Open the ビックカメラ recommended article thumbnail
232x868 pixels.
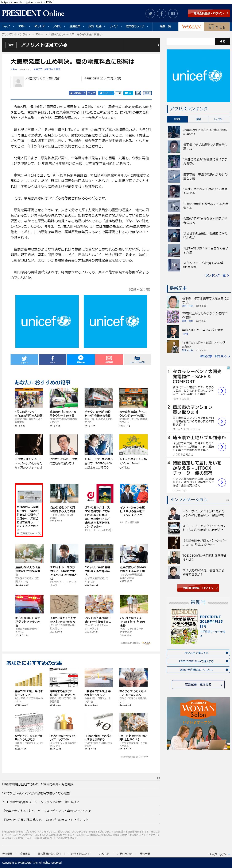(x=98, y=398)
